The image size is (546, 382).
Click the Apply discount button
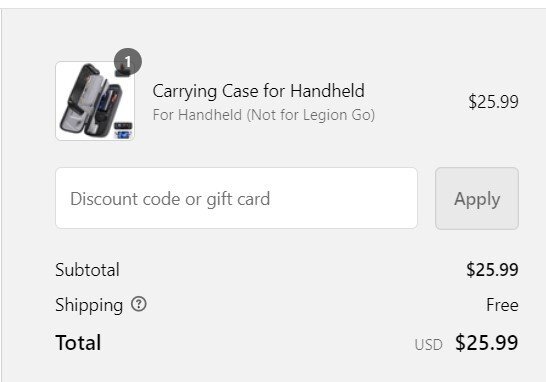click(477, 198)
